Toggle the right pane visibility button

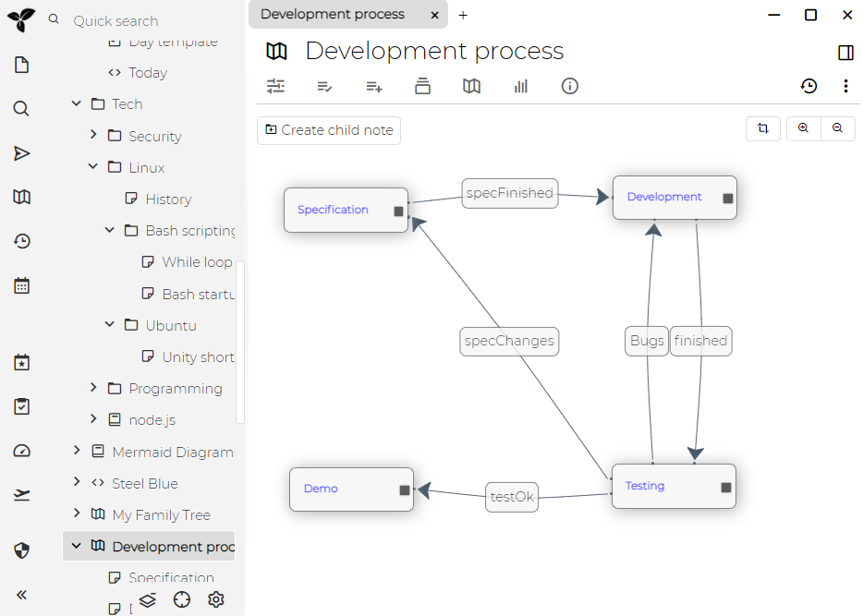click(845, 53)
